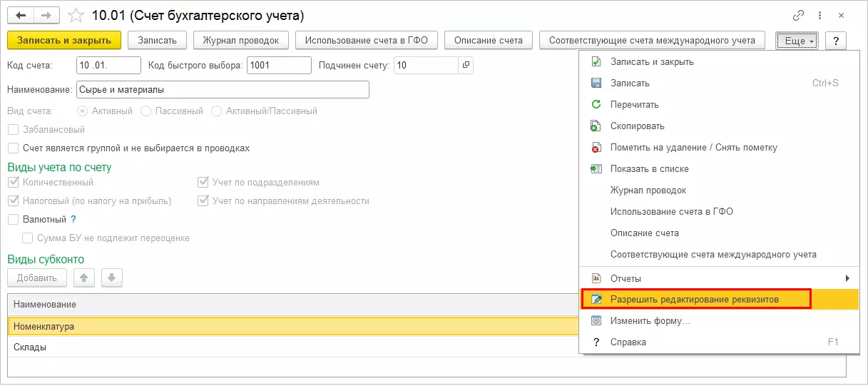The image size is (868, 386).
Task: Click the question mark help button
Action: click(x=835, y=41)
